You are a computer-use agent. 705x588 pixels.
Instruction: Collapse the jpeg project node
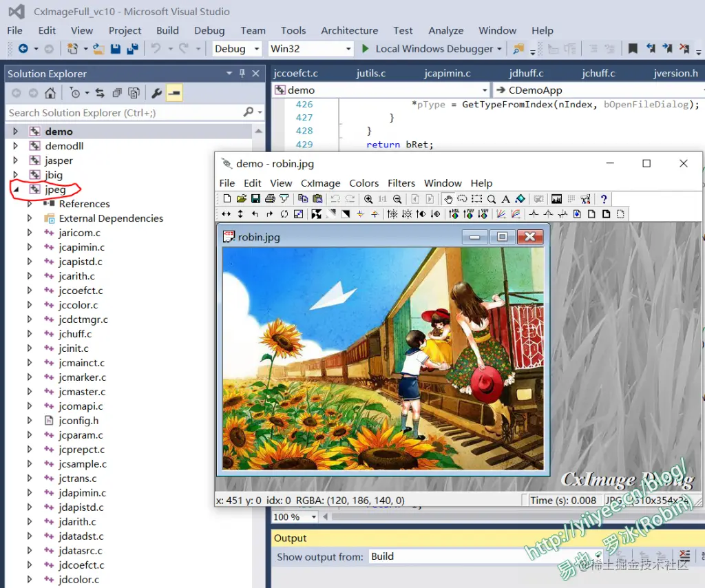tap(17, 190)
